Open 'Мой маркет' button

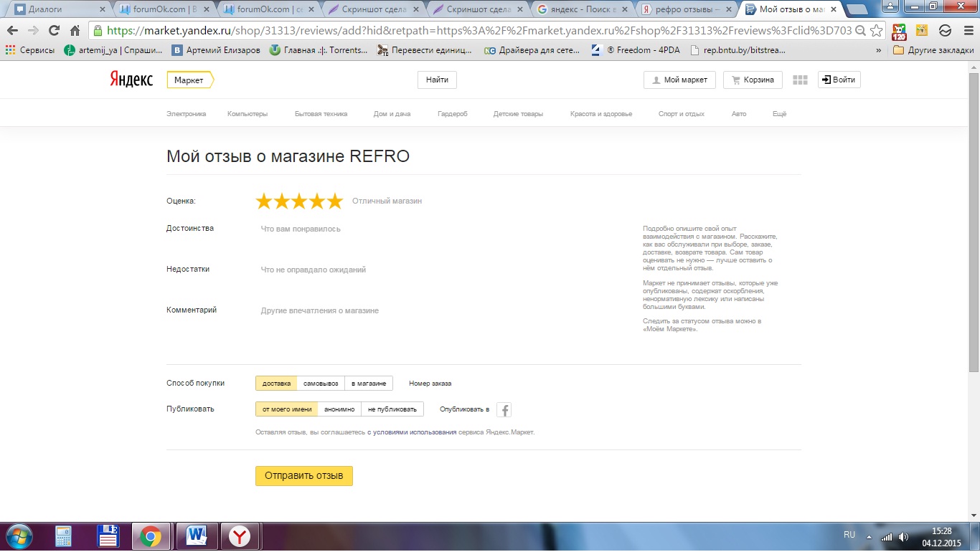pyautogui.click(x=679, y=80)
